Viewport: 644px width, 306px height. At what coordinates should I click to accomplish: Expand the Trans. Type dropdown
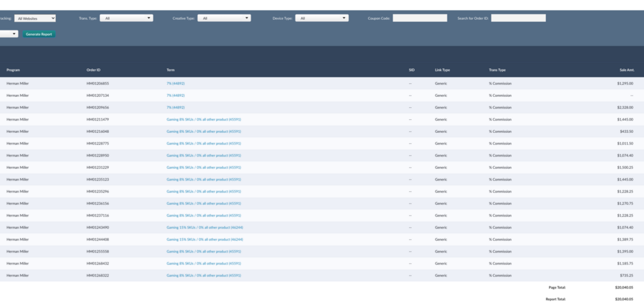[x=126, y=19]
